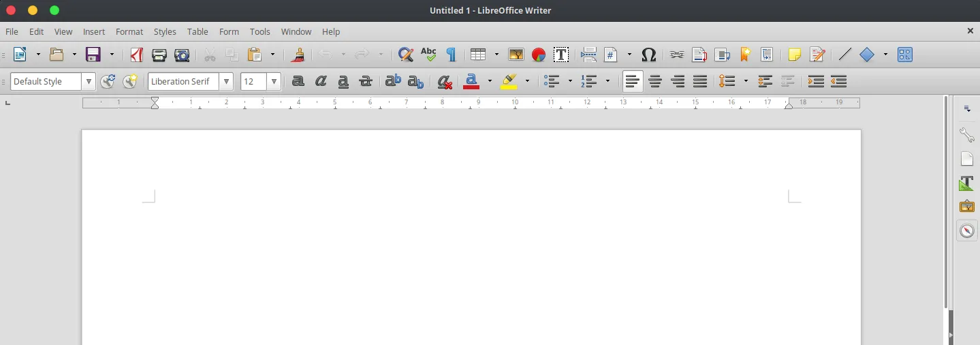Viewport: 980px width, 345px height.
Task: Expand the recent documents arrow beside Open
Action: (74, 55)
